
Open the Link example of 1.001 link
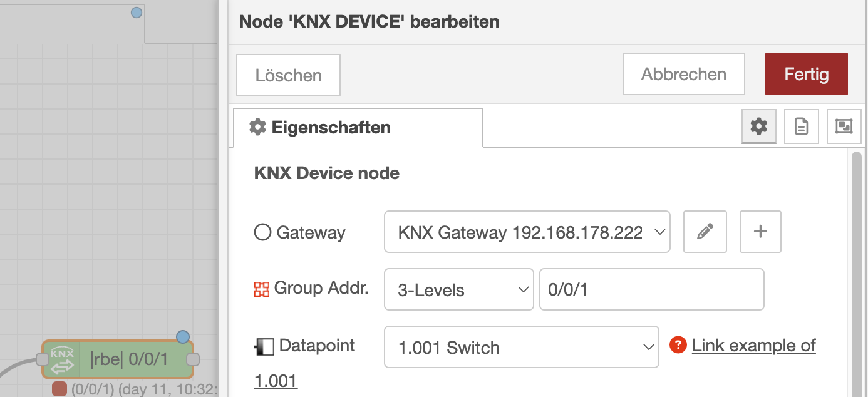pyautogui.click(x=753, y=345)
